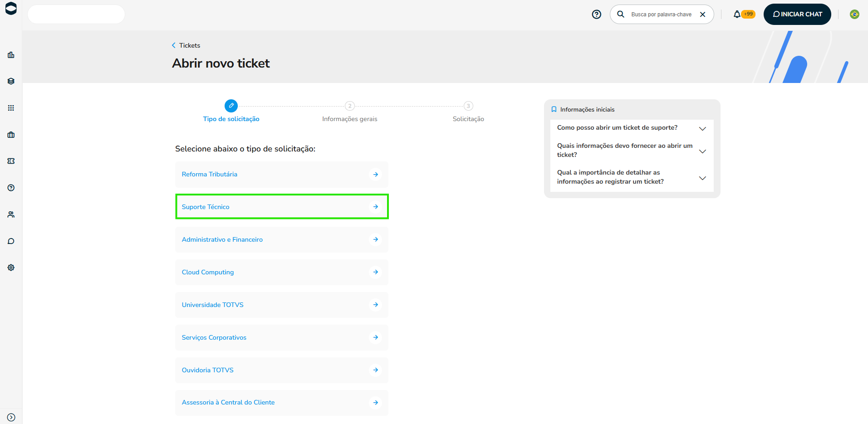The height and width of the screenshot is (424, 868).
Task: Open the layers stack icon in sidebar
Action: tap(11, 81)
